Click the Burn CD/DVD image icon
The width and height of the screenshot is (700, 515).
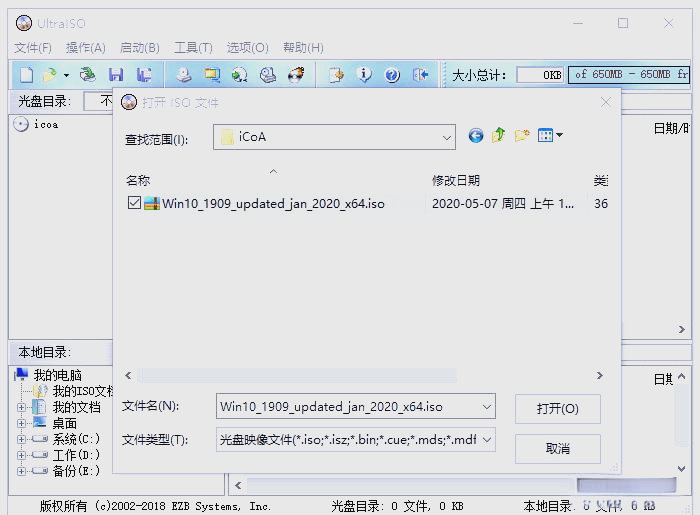(296, 75)
